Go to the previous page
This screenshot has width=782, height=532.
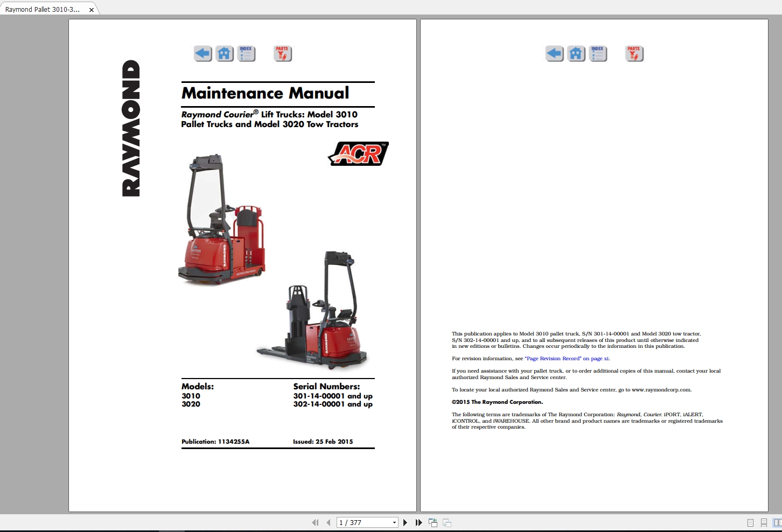[328, 522]
